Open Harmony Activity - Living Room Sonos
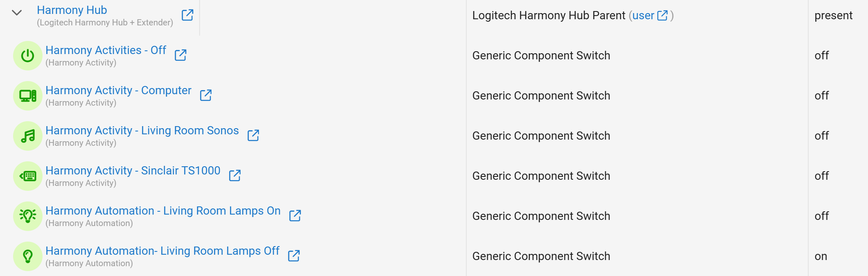 142,131
